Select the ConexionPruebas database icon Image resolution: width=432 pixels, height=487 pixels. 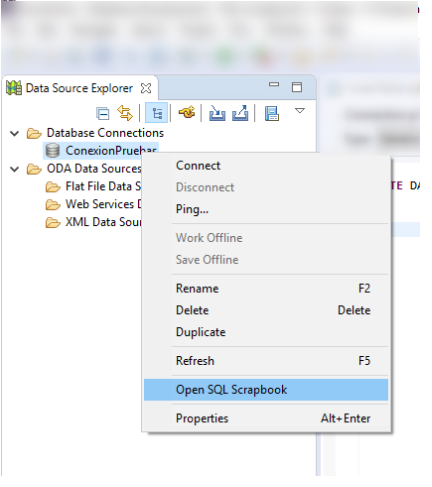tap(53, 151)
